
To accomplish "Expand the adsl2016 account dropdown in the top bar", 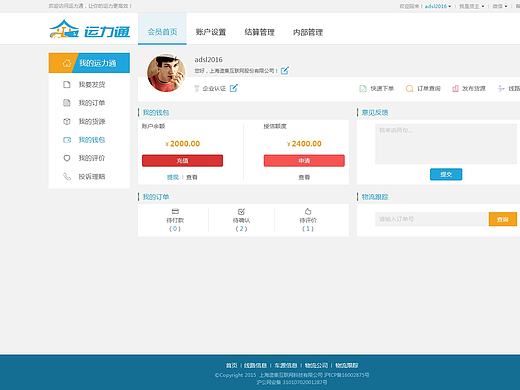I will point(438,6).
